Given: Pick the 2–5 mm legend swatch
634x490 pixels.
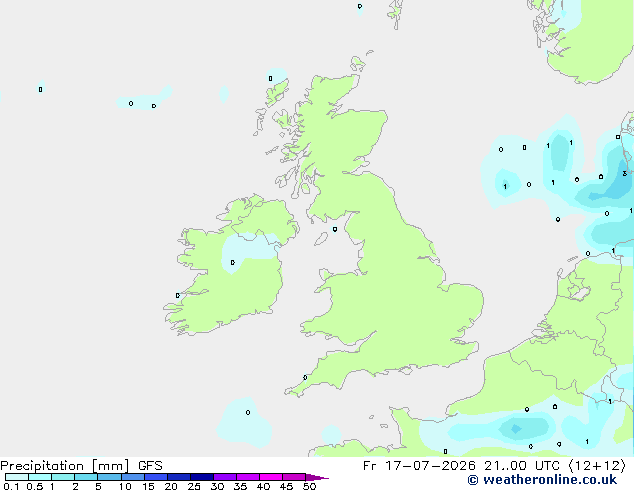Looking at the screenshot, I should 87,477.
